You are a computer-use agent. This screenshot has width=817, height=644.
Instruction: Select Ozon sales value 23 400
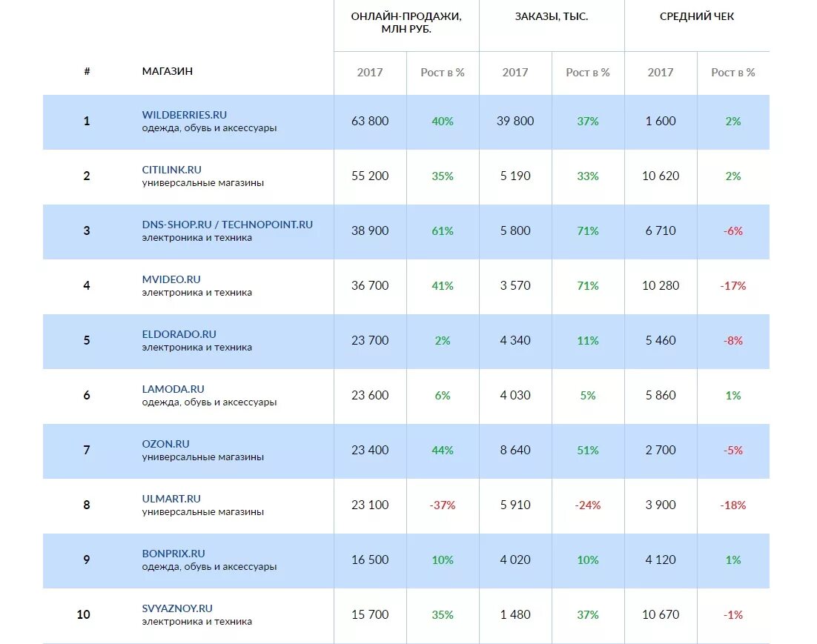pos(370,450)
